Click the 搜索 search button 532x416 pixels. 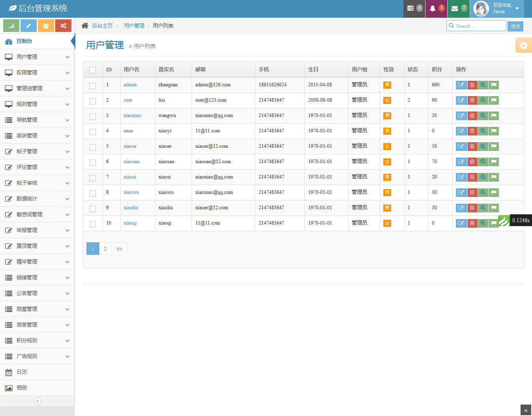[515, 26]
